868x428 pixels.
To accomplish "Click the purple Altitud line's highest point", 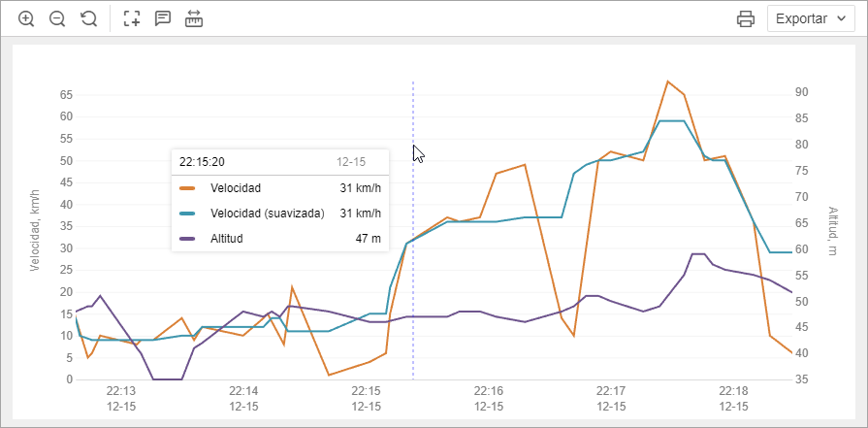I will [697, 253].
